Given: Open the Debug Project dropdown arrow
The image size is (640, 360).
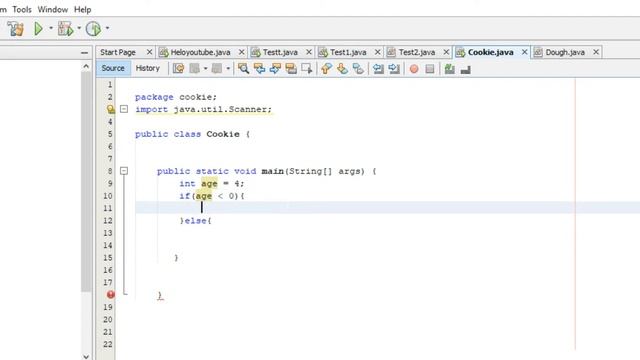Looking at the screenshot, I should pyautogui.click(x=79, y=28).
